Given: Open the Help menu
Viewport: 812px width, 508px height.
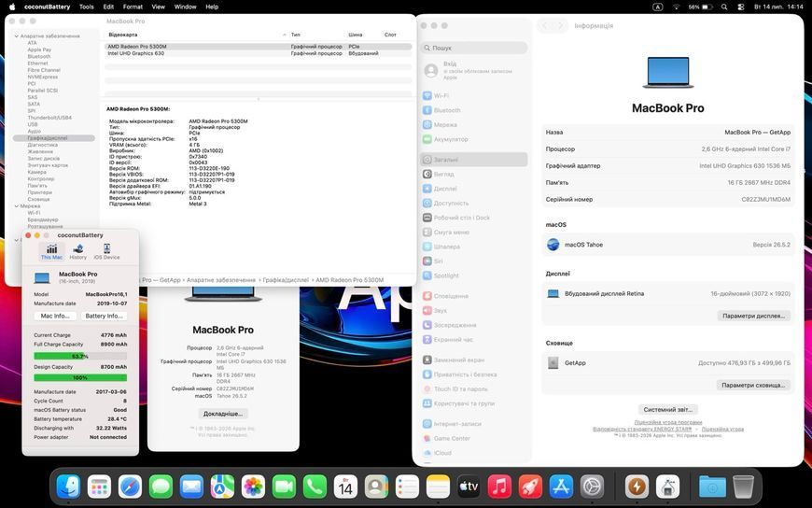Looking at the screenshot, I should coord(212,7).
